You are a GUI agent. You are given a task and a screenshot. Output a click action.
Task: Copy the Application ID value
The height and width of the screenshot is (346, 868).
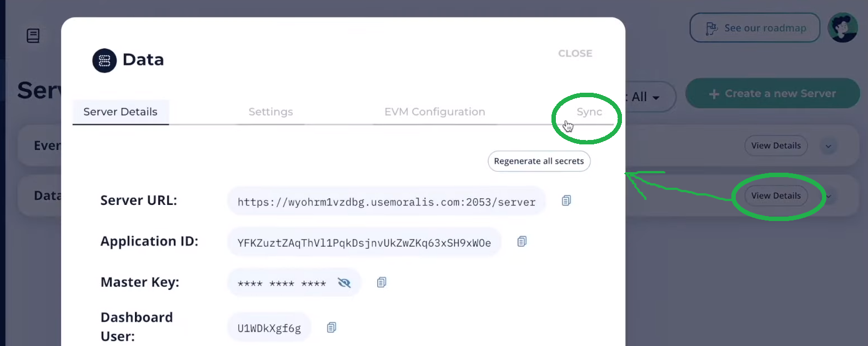(x=521, y=241)
